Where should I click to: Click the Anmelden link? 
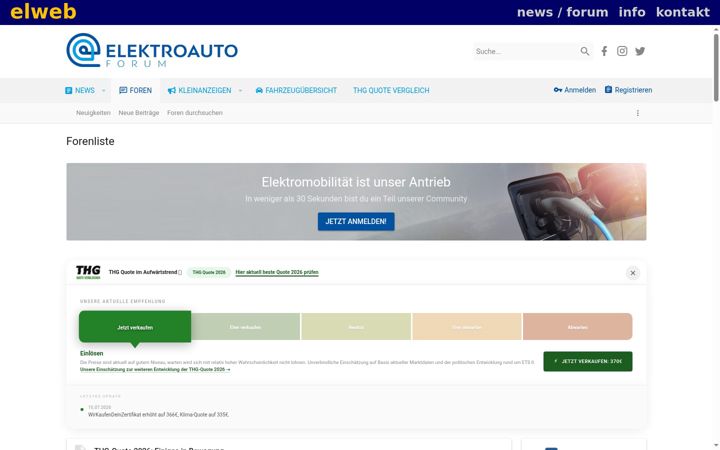pyautogui.click(x=575, y=90)
